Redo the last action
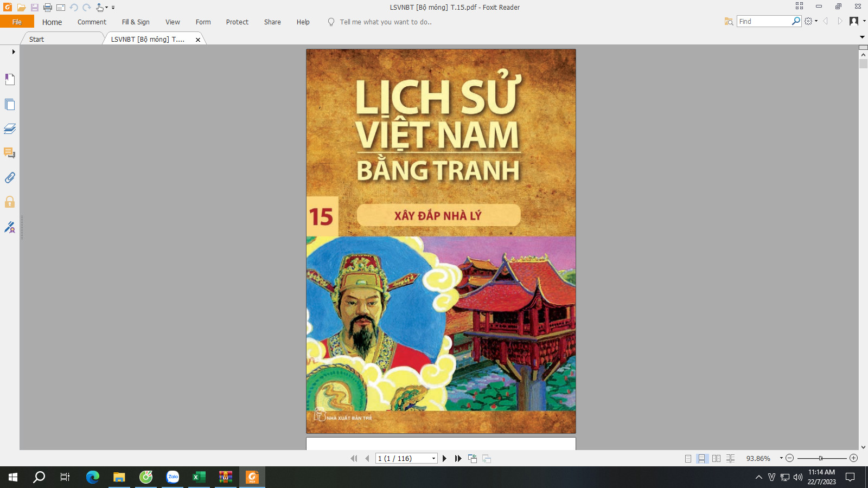The height and width of the screenshot is (488, 868). pyautogui.click(x=87, y=8)
